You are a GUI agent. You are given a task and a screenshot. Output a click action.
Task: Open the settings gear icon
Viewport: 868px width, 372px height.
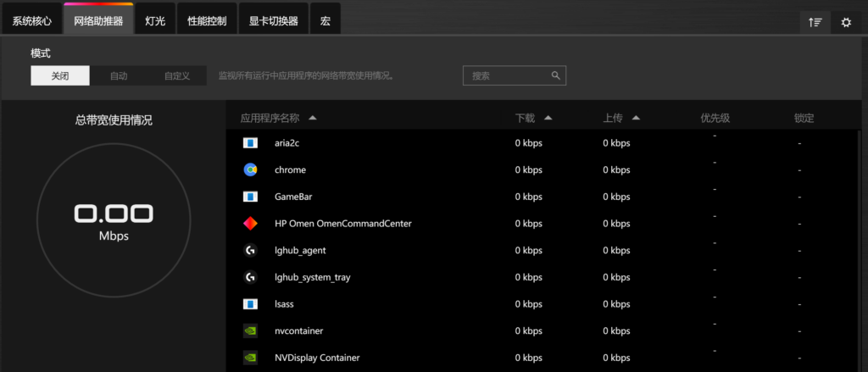(846, 23)
